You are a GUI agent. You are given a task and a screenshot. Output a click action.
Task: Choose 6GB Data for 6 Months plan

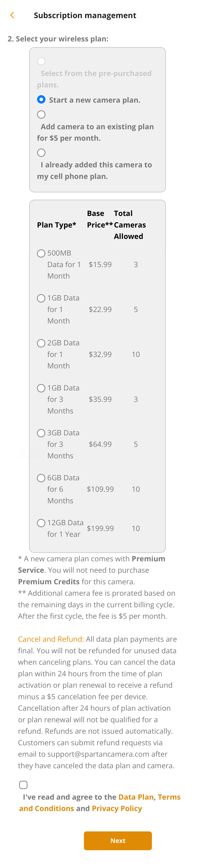coord(41,478)
